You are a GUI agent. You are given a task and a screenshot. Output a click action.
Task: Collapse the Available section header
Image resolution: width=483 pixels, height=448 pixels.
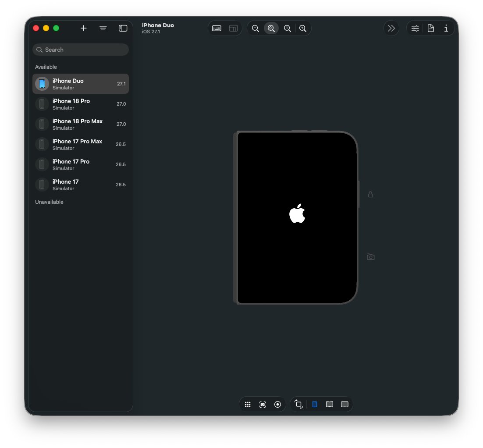coord(46,67)
